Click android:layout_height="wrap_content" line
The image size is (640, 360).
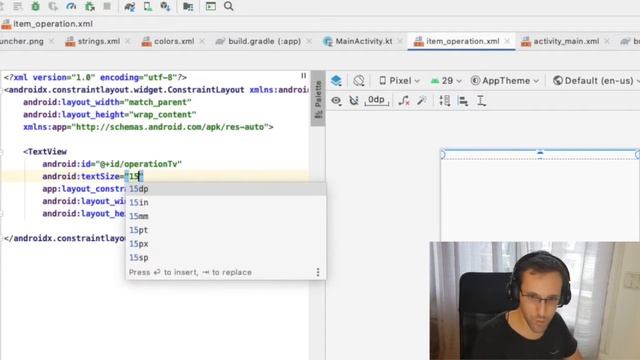[x=109, y=114]
